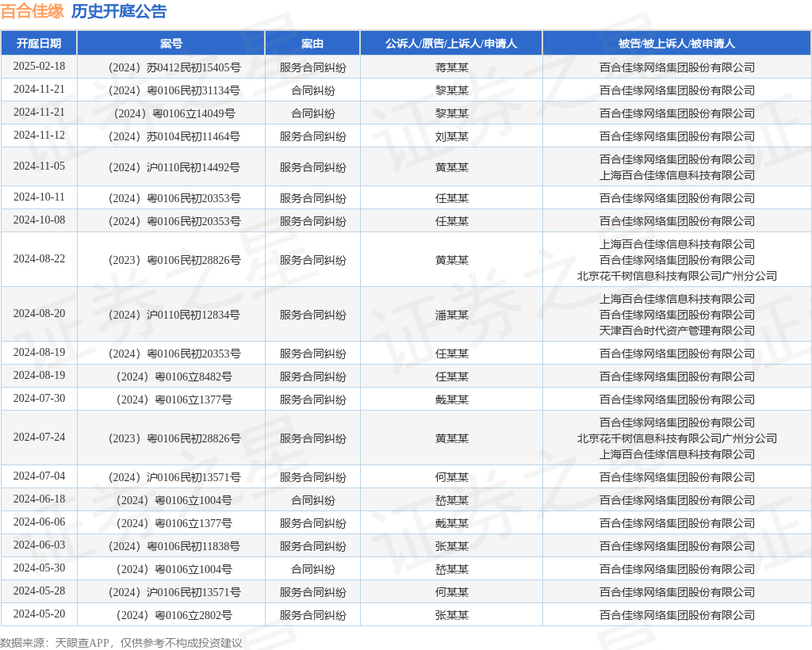The image size is (812, 650).
Task: Click the date cell 2024-06-06
Action: [39, 522]
